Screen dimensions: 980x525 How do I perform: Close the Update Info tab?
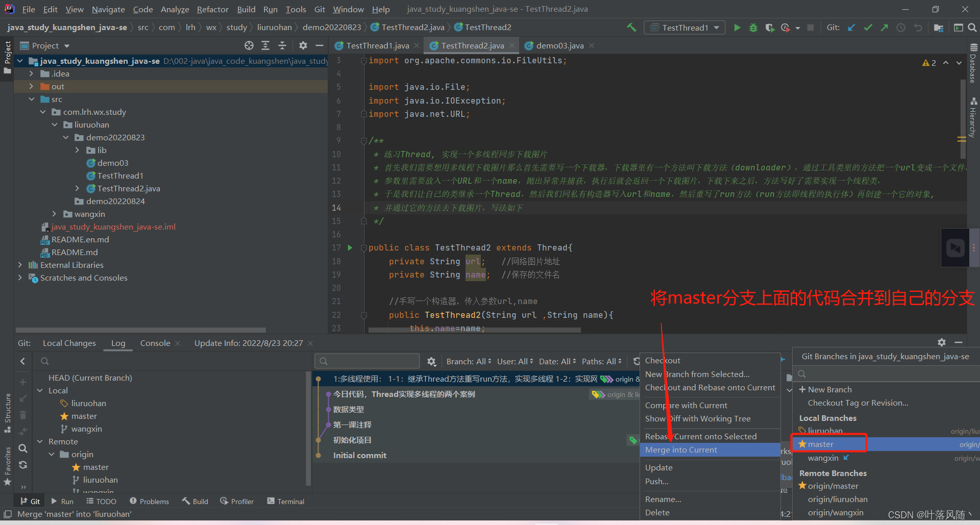(x=310, y=343)
